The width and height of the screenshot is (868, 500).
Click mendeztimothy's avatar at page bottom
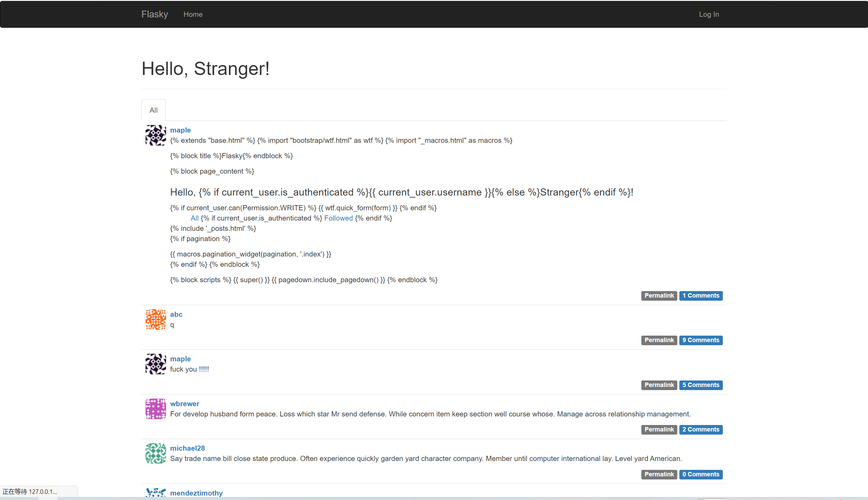[x=155, y=493]
